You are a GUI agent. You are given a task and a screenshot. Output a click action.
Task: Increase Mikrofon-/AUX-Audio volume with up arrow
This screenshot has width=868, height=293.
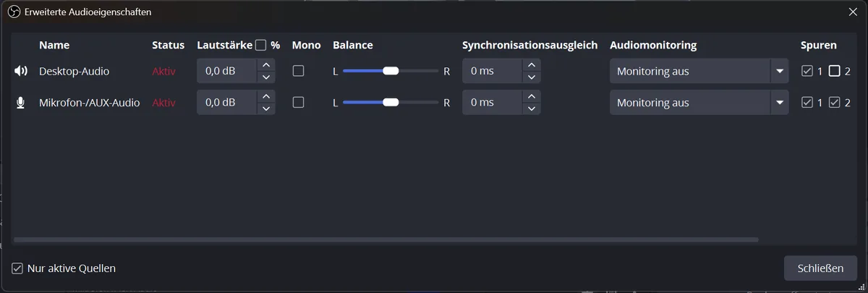pyautogui.click(x=266, y=96)
